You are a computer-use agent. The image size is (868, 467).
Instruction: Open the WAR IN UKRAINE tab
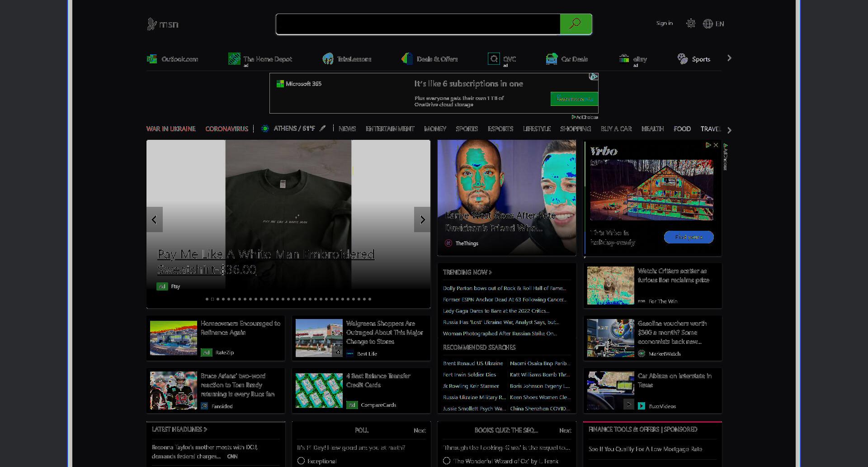171,129
